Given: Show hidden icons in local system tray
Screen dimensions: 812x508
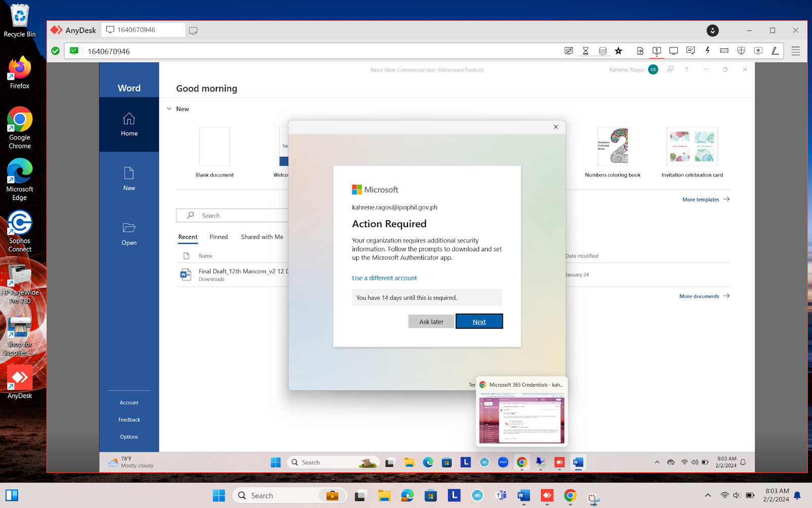Looking at the screenshot, I should [x=707, y=495].
